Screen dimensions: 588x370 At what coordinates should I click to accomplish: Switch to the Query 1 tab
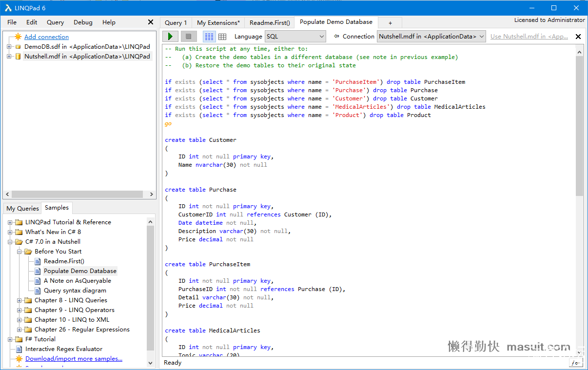pyautogui.click(x=176, y=23)
